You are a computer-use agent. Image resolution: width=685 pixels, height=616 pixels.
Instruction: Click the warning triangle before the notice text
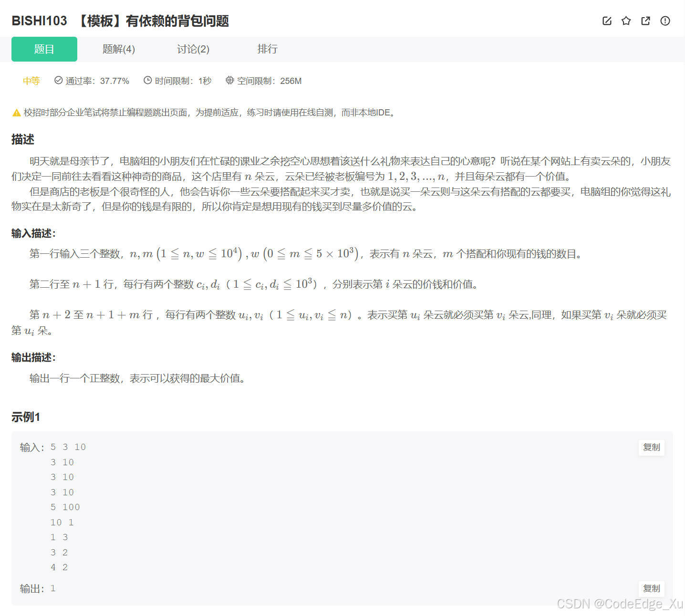[x=15, y=113]
